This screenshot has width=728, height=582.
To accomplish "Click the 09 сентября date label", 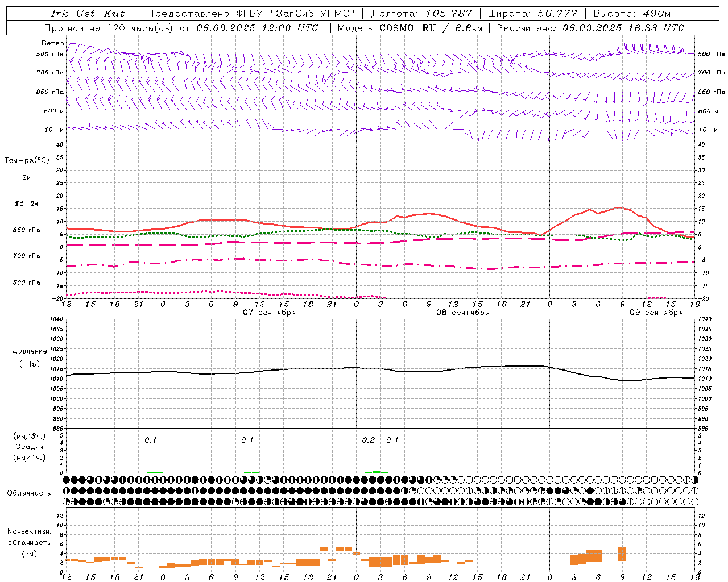I will 656,313.
